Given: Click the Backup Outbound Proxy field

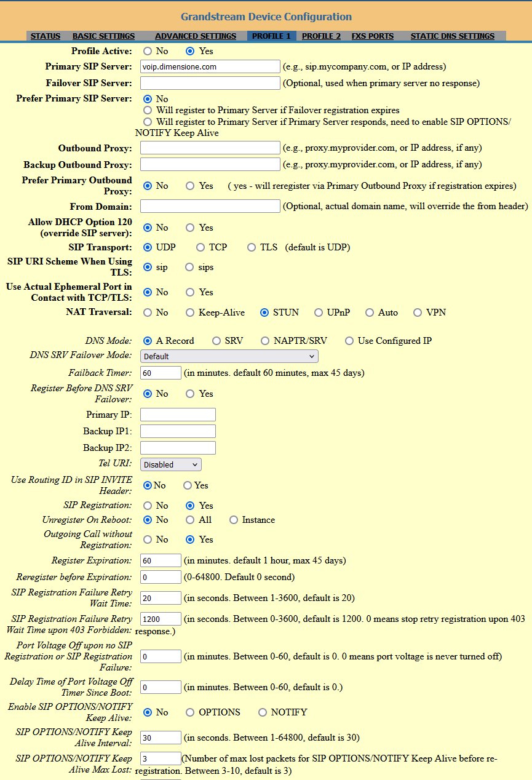Looking at the screenshot, I should (210, 164).
